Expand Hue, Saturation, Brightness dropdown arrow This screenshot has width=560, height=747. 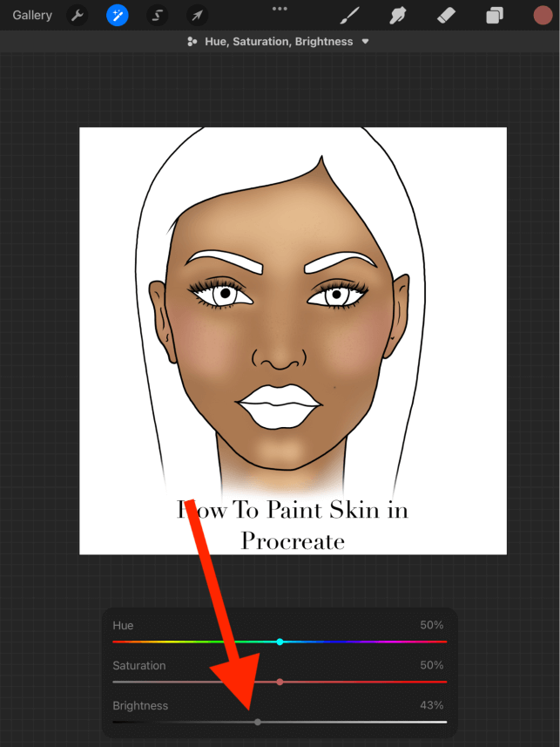365,42
